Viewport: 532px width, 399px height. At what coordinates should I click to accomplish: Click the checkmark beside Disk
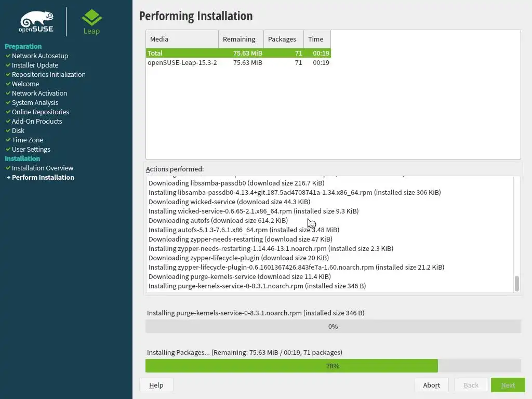tap(8, 130)
